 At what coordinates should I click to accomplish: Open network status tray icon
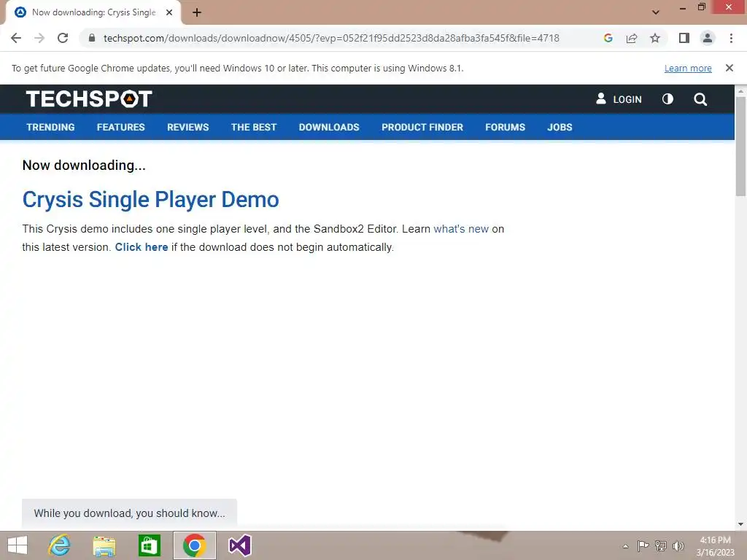click(661, 545)
